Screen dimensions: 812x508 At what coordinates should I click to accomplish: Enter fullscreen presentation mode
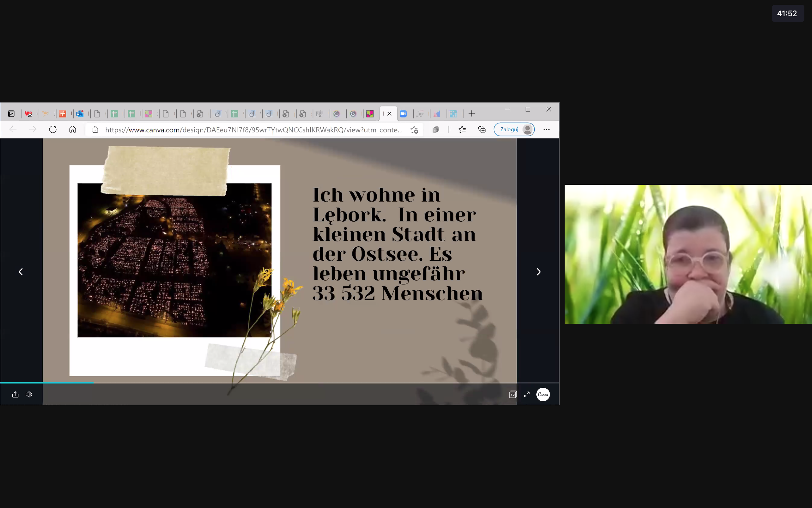point(527,394)
